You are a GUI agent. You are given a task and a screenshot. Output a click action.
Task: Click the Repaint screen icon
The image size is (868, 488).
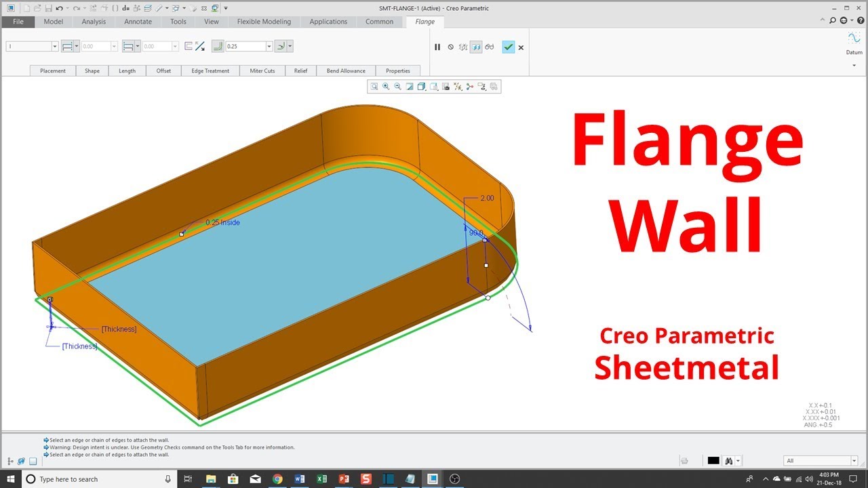(x=410, y=86)
